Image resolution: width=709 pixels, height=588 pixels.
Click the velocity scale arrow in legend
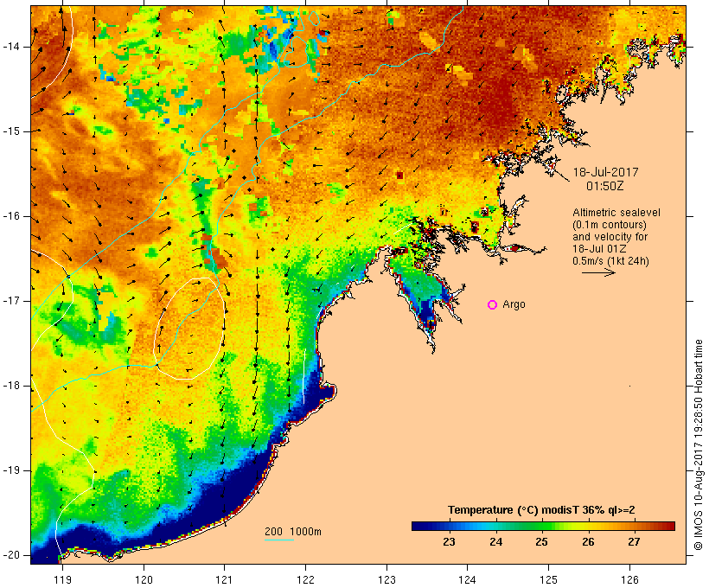coord(598,272)
